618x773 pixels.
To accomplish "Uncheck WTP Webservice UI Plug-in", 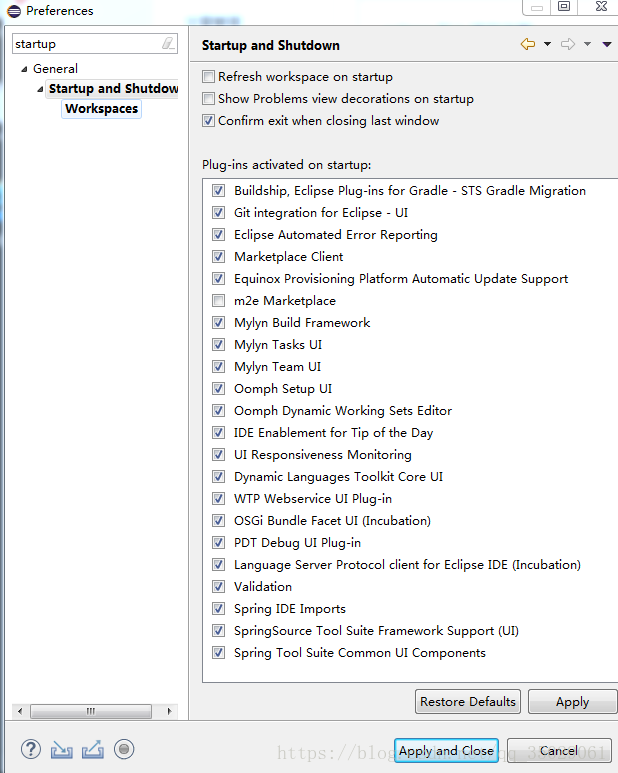I will pyautogui.click(x=218, y=498).
